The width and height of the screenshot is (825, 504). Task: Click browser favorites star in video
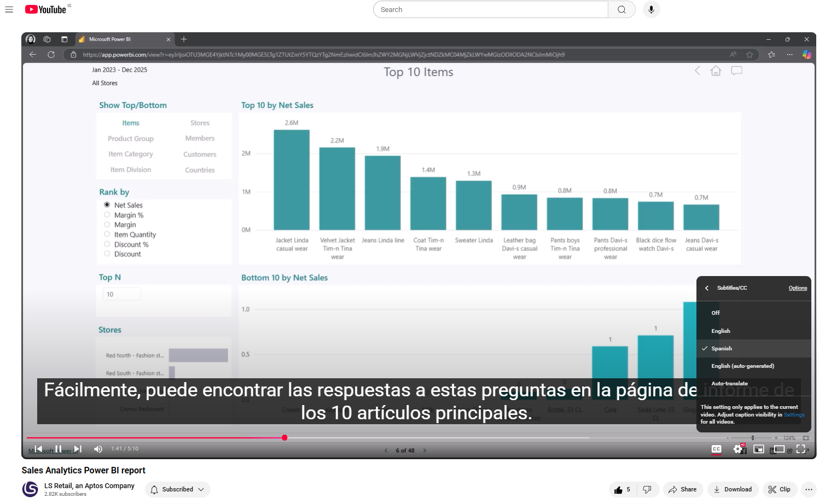click(750, 55)
